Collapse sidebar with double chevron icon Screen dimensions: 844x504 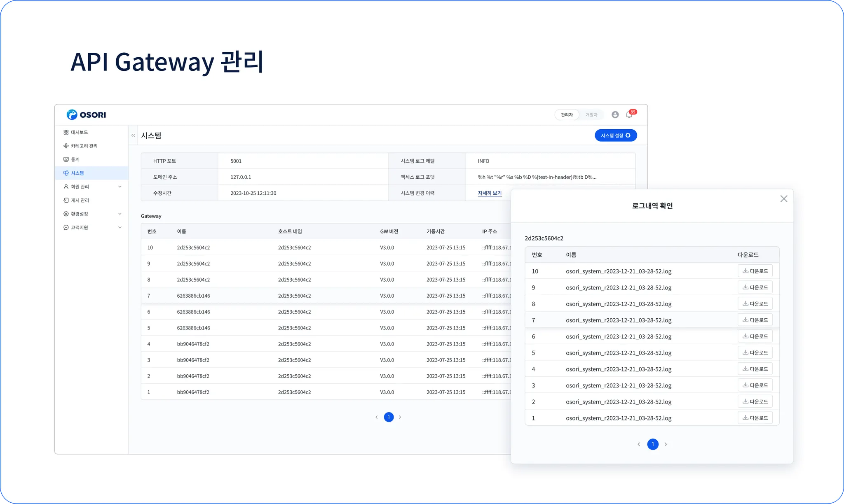pos(133,135)
